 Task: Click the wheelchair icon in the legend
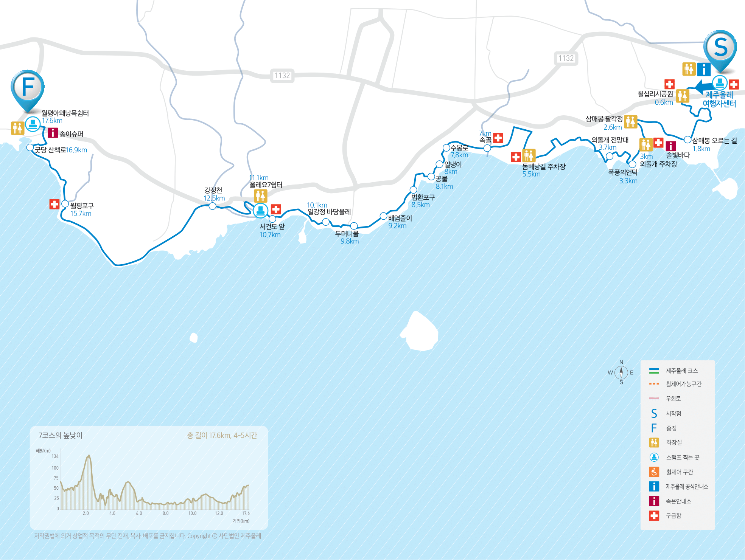pos(654,472)
